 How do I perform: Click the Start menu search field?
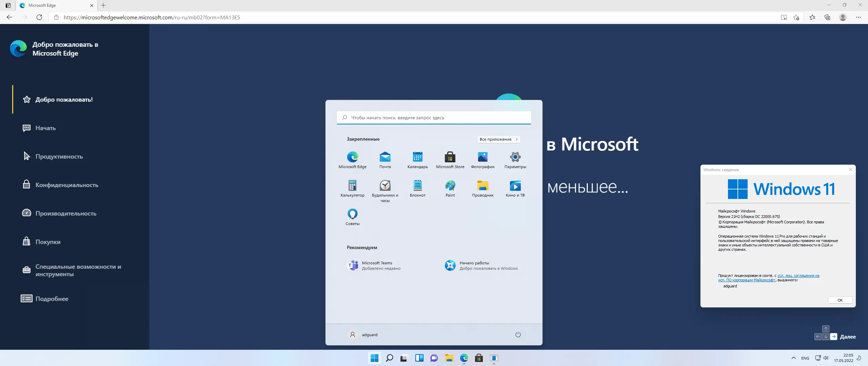pos(434,117)
